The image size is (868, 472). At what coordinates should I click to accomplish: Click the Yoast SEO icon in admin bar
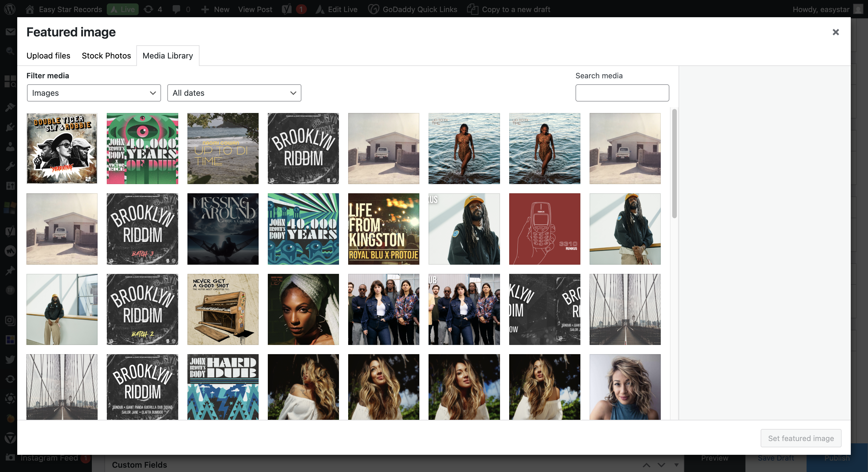(x=287, y=9)
